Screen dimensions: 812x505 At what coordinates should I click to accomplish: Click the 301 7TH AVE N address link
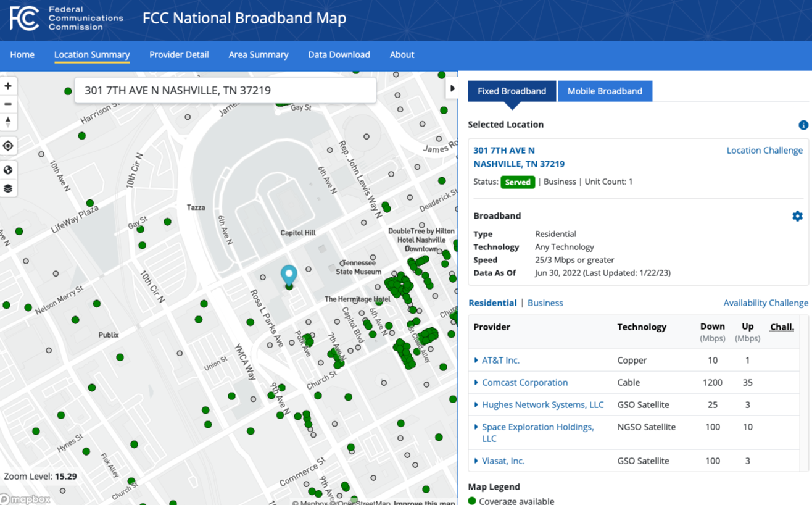coord(519,157)
